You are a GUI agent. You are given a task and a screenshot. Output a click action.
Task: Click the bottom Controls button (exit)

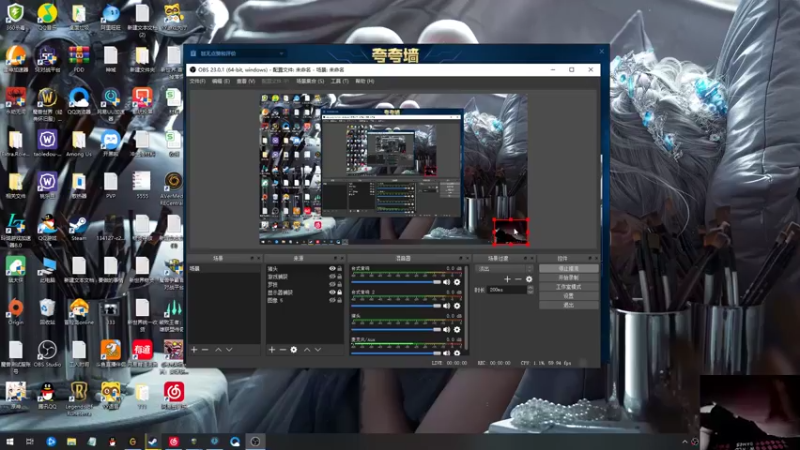click(568, 305)
